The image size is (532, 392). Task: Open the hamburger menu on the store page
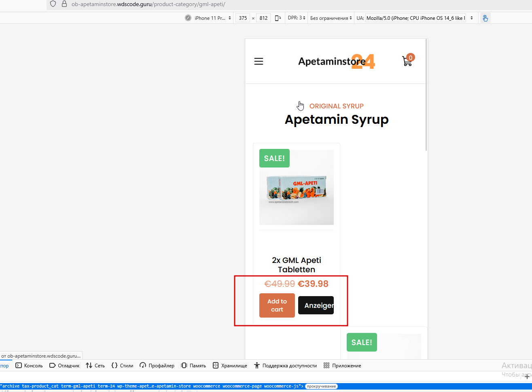point(259,61)
